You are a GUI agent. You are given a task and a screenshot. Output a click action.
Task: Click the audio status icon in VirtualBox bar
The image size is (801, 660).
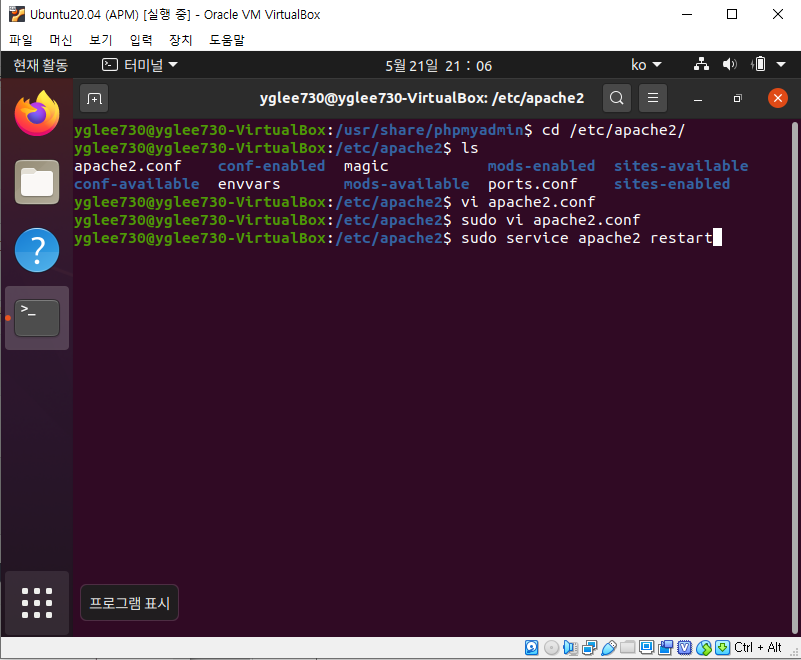570,648
